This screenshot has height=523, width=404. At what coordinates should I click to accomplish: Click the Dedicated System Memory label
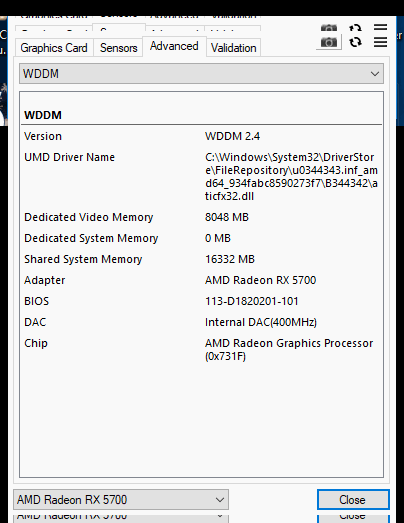[91, 238]
